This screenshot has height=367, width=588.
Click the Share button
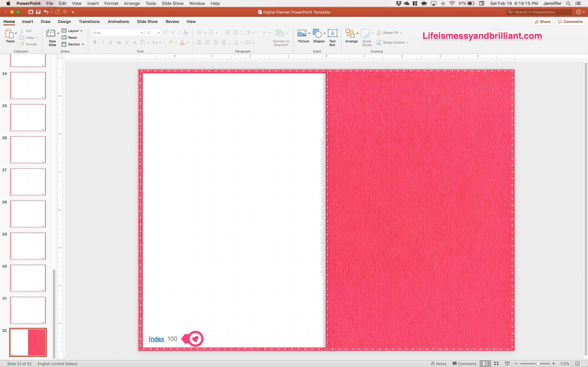coord(542,22)
